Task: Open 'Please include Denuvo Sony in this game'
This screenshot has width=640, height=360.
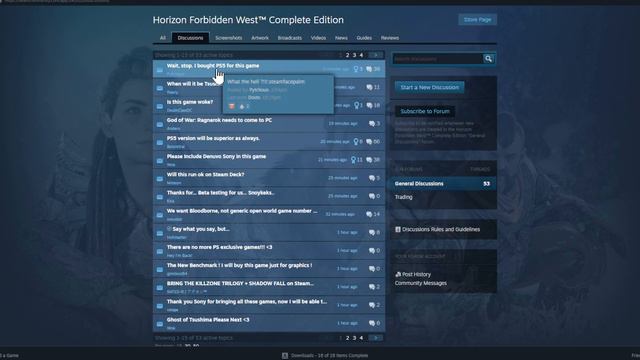Action: coord(216,156)
